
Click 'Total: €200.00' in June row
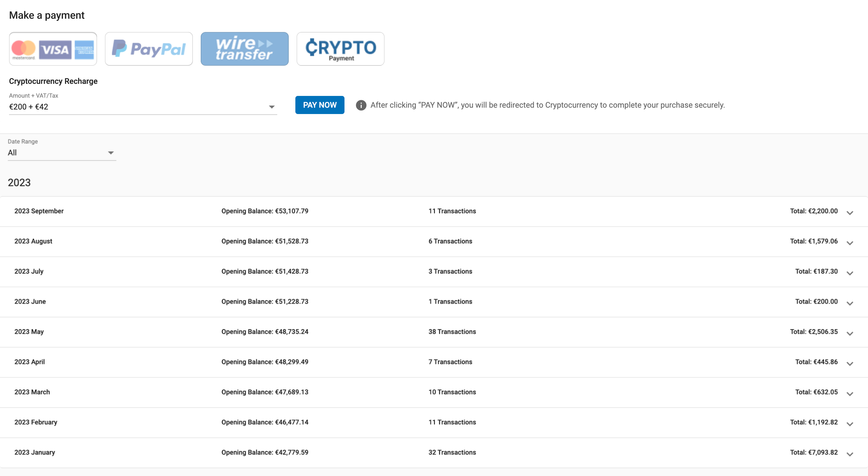tap(816, 302)
